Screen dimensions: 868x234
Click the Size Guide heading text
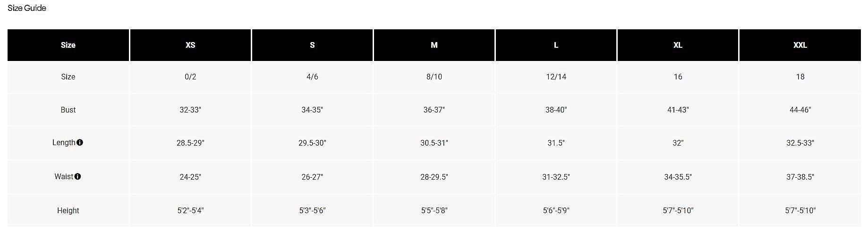coord(27,8)
